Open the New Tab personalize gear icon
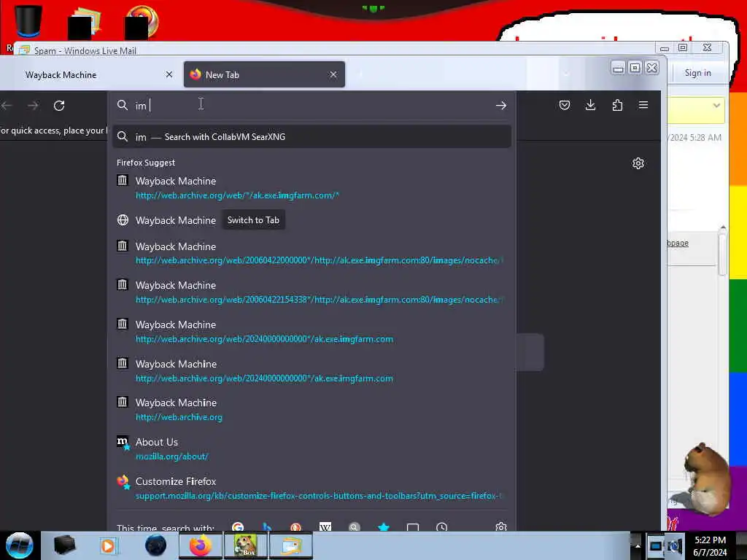 [x=638, y=163]
